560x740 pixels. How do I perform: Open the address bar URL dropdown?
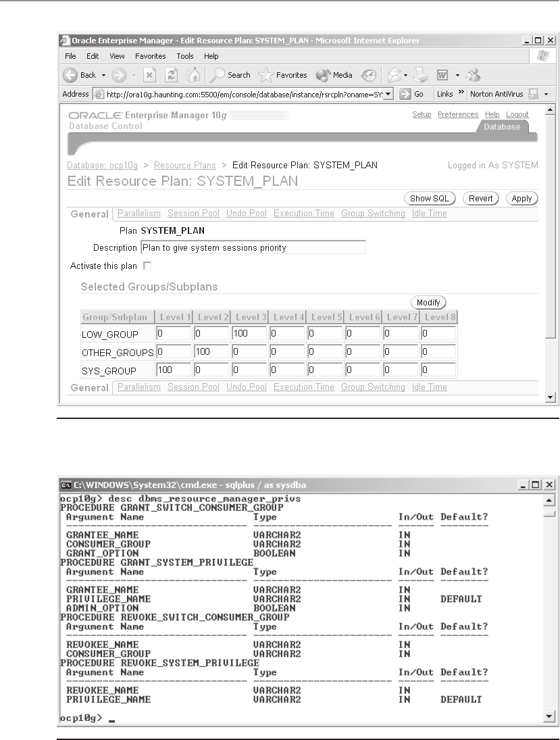(x=388, y=94)
